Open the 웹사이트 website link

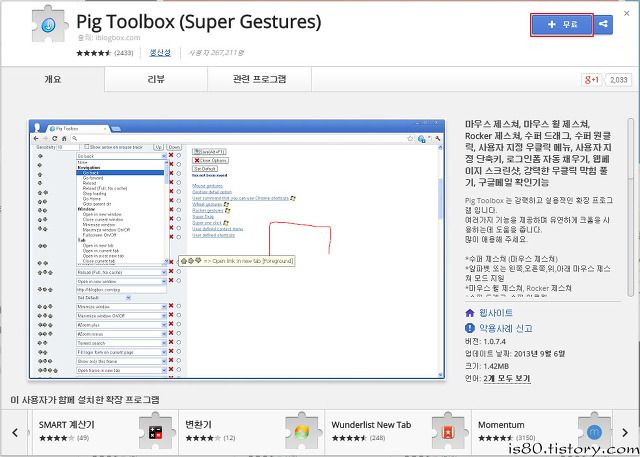[496, 313]
